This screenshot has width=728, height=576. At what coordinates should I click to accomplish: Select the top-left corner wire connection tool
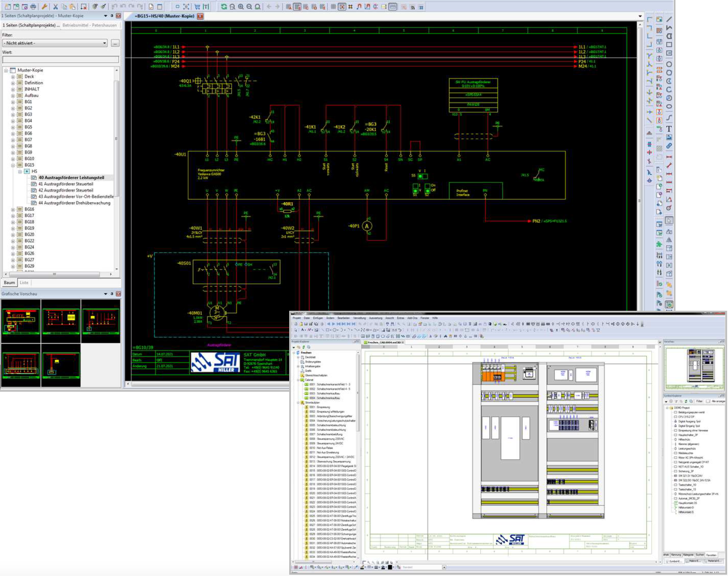point(650,19)
